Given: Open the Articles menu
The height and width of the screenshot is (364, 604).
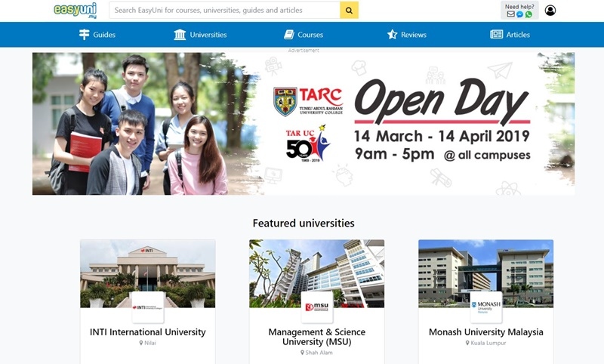Looking at the screenshot, I should (510, 35).
